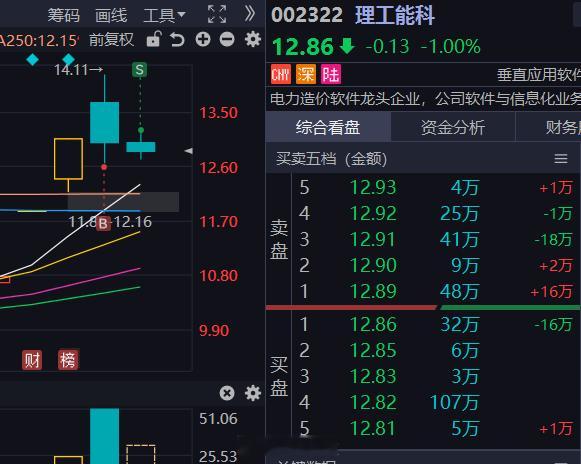Screen dimensions: 581x464
Task: Select buy level 1 price 12.86
Action: [x=373, y=324]
